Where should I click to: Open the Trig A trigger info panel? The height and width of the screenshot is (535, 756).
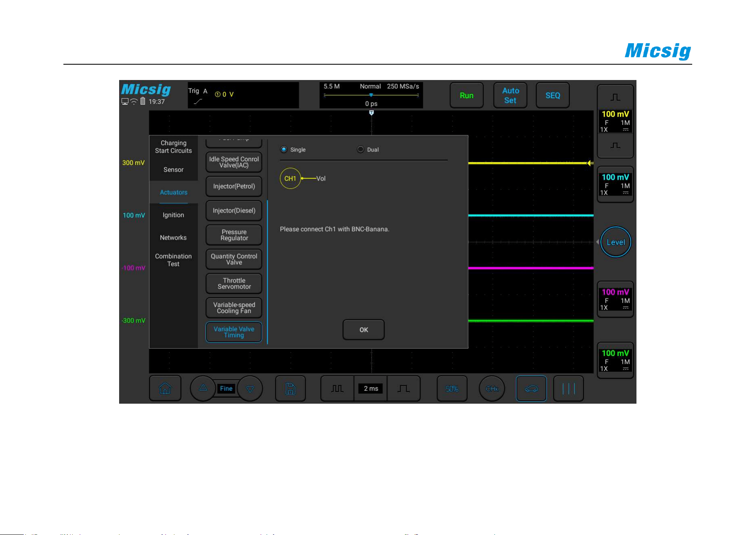click(243, 95)
